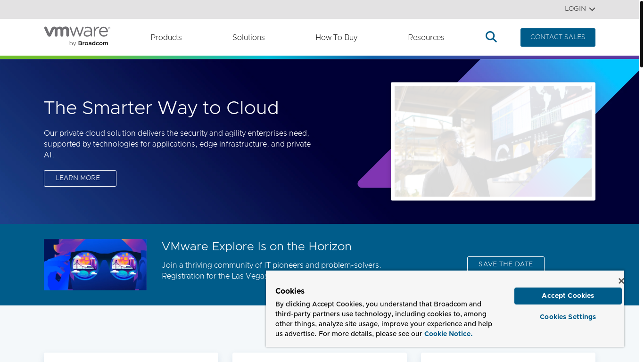Click the VMware Explore sunglasses thumbnail
The height and width of the screenshot is (362, 644).
tap(95, 264)
